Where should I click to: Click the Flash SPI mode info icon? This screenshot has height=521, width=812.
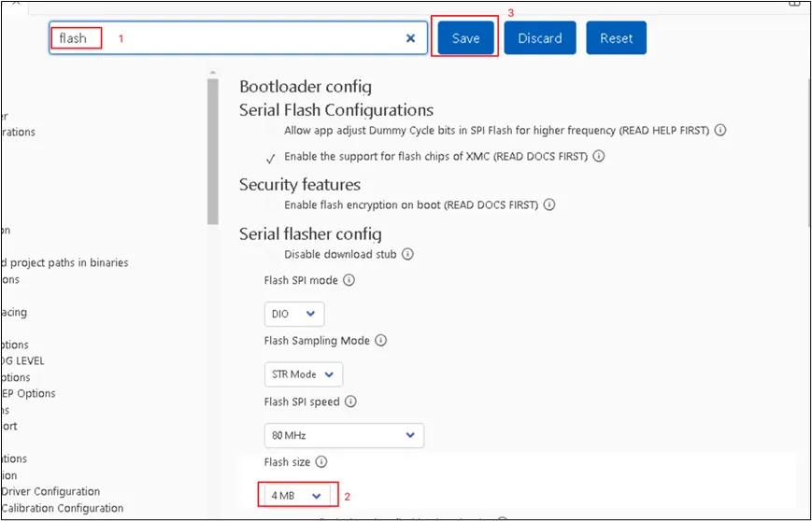[349, 280]
